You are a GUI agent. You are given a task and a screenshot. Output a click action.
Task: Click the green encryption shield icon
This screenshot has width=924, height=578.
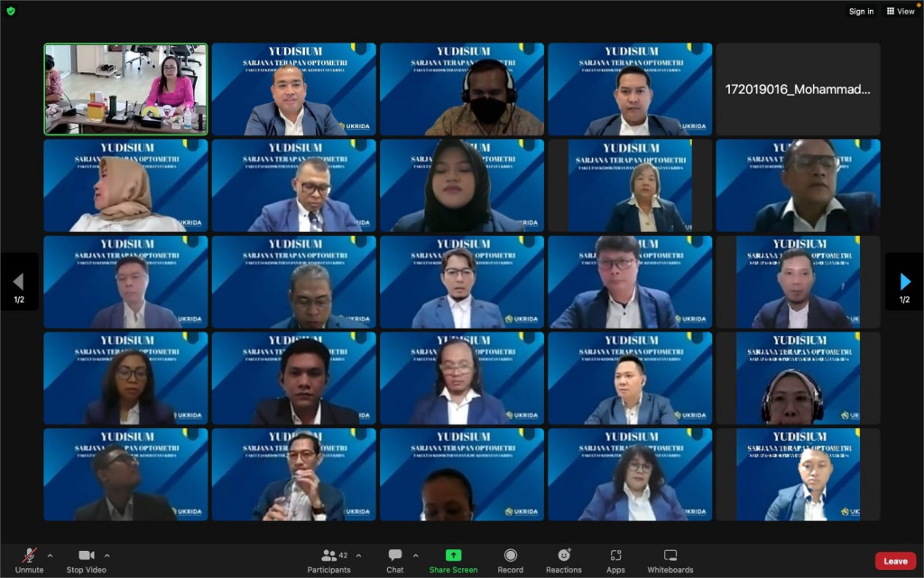point(11,11)
